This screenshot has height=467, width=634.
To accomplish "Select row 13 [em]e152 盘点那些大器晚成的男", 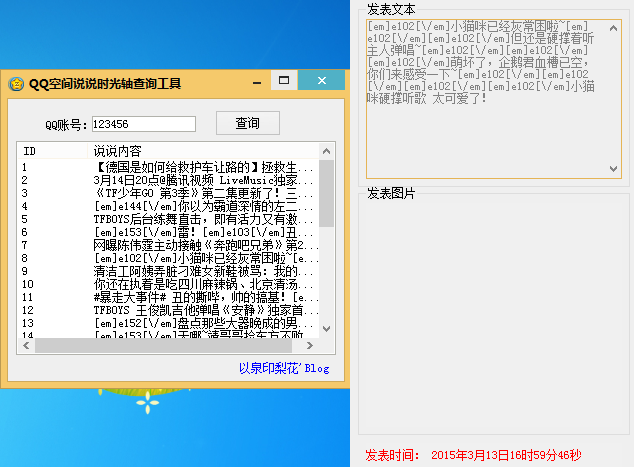I will (168, 323).
